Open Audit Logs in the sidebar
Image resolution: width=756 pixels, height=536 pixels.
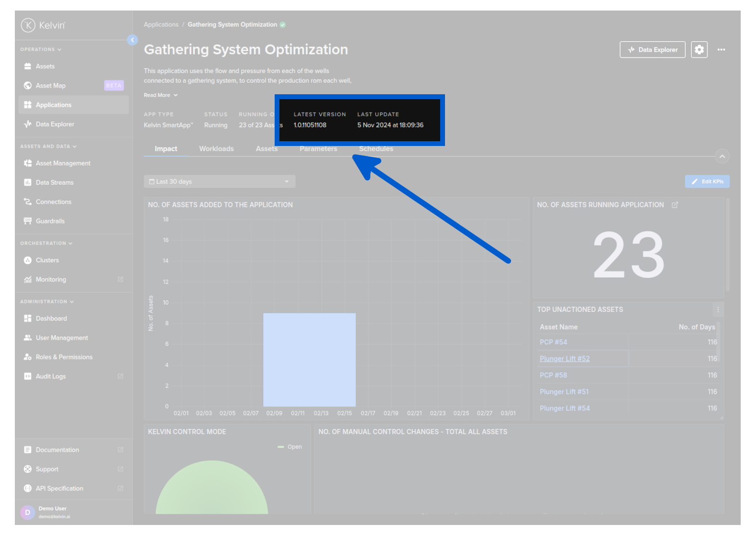point(51,377)
